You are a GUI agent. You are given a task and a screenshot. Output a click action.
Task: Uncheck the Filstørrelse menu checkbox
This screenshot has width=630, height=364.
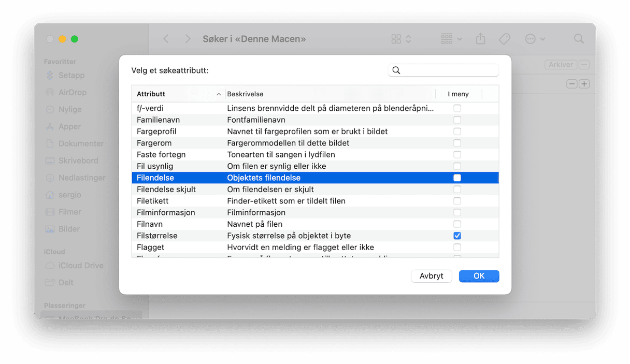click(x=457, y=236)
